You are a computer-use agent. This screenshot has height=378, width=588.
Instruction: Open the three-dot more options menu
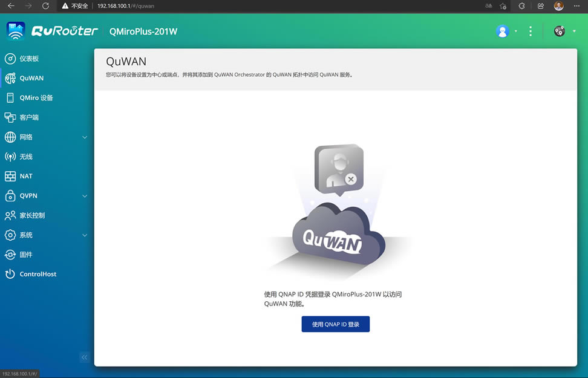click(531, 31)
